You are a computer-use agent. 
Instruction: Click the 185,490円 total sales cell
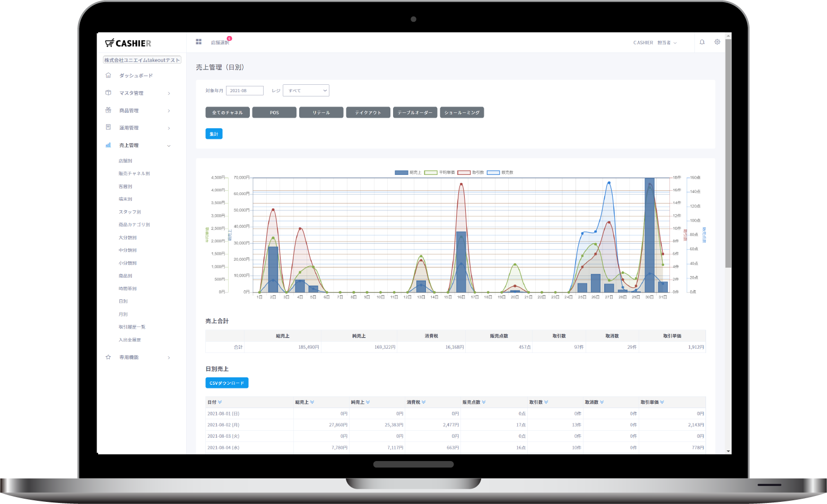283,347
